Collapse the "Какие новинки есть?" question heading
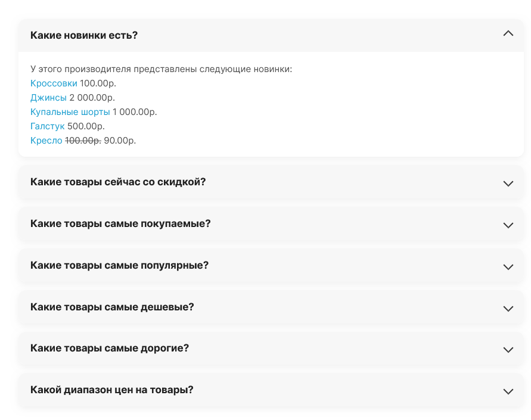This screenshot has height=420, width=531. click(x=84, y=35)
